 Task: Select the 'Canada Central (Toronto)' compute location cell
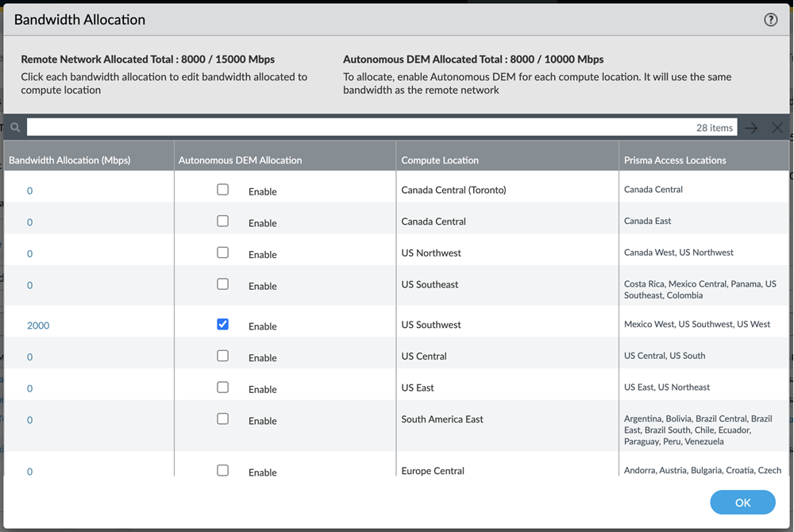tap(453, 190)
